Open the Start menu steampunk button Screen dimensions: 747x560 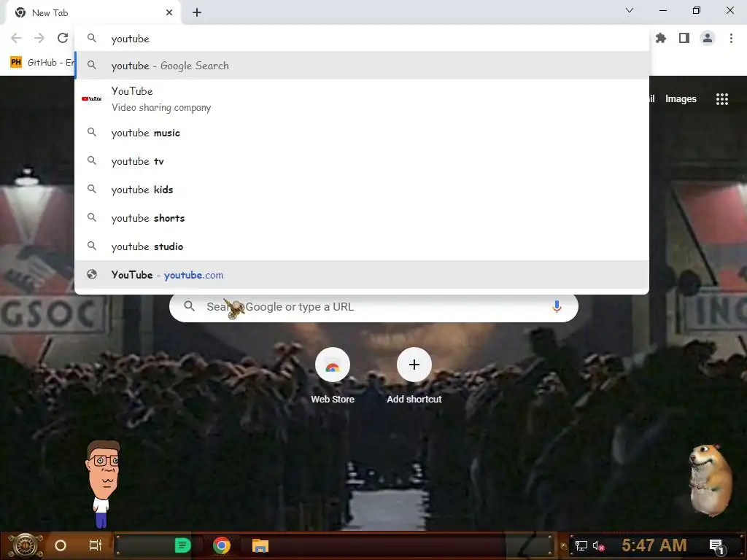coord(26,545)
